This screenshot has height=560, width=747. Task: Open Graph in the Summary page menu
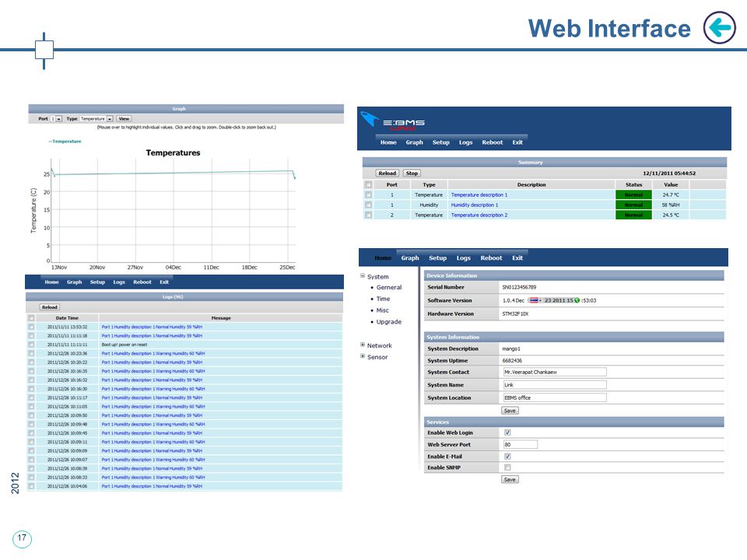pos(415,142)
